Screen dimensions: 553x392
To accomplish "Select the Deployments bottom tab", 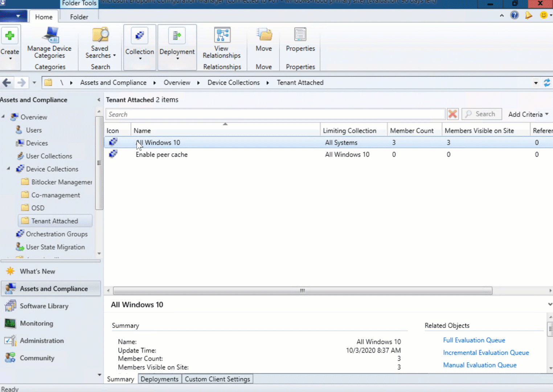I will click(160, 379).
